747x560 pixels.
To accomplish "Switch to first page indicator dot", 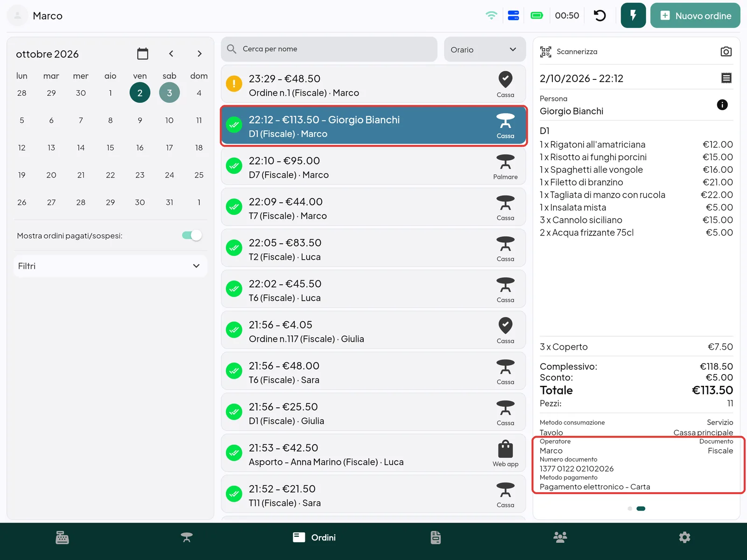I will pos(630,509).
